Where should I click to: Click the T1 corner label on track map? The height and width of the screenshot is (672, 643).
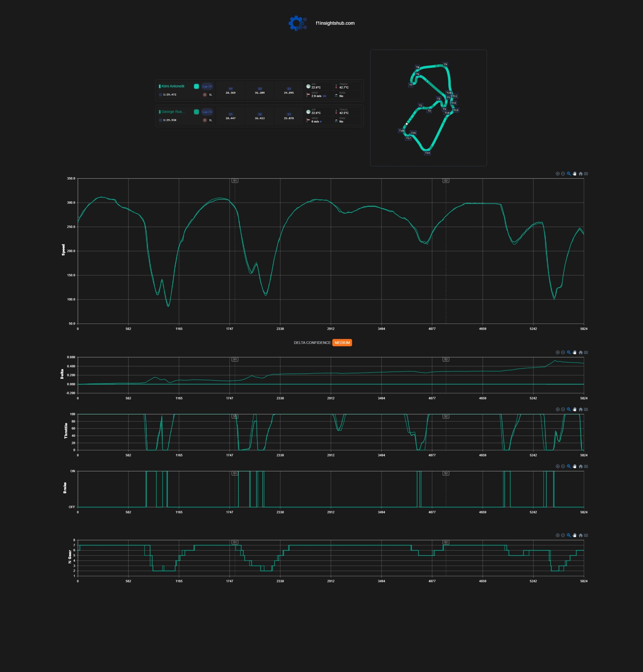(x=421, y=106)
